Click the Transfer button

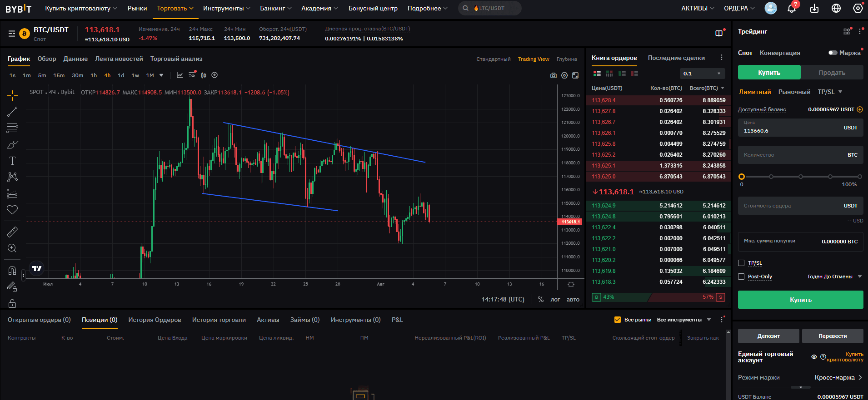pyautogui.click(x=833, y=336)
